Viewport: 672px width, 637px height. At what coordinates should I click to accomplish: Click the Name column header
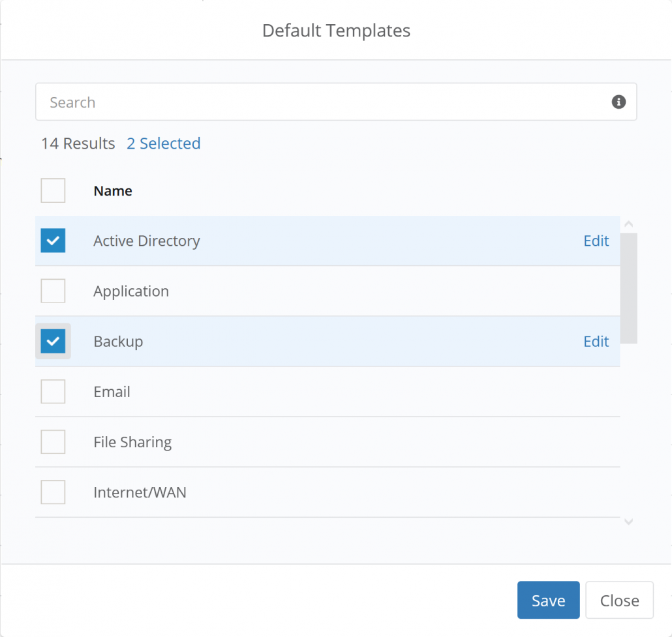pyautogui.click(x=112, y=190)
